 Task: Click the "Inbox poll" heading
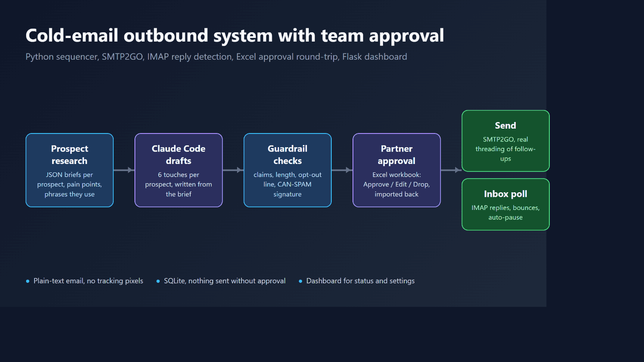point(506,194)
